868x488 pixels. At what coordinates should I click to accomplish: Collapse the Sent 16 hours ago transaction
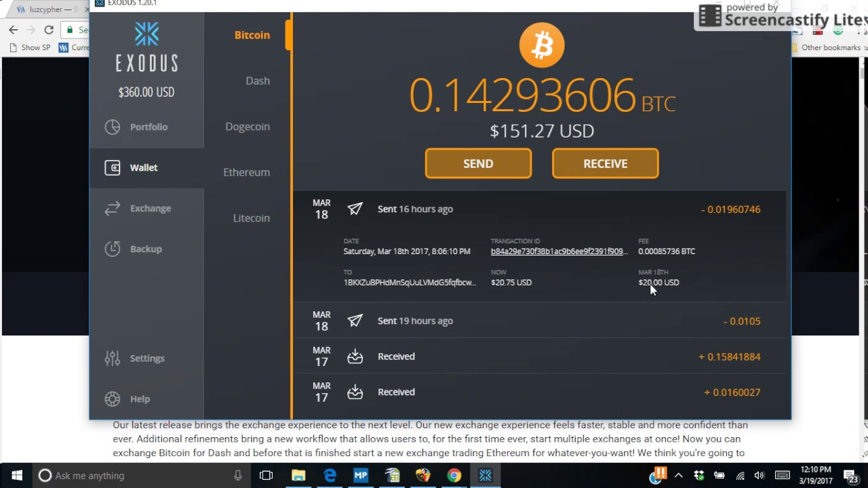click(x=540, y=209)
